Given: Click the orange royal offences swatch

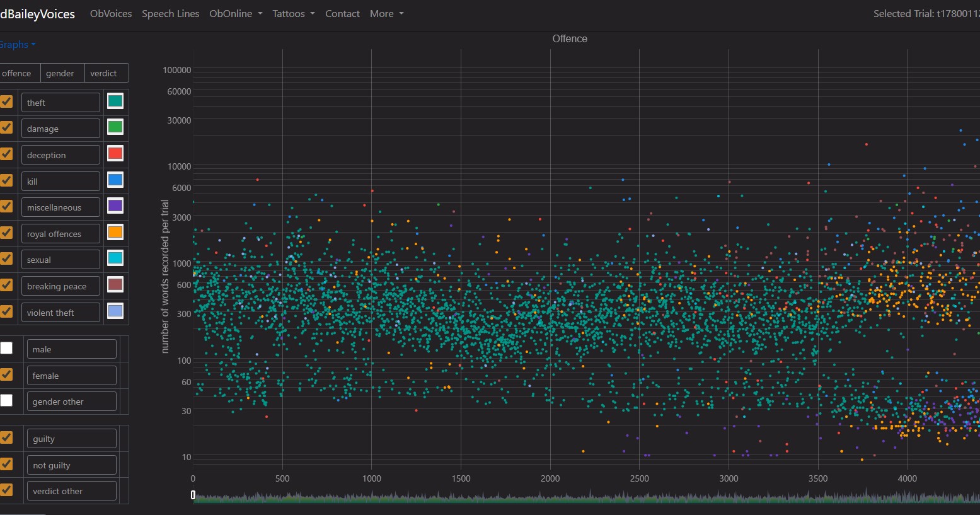Looking at the screenshot, I should [115, 232].
